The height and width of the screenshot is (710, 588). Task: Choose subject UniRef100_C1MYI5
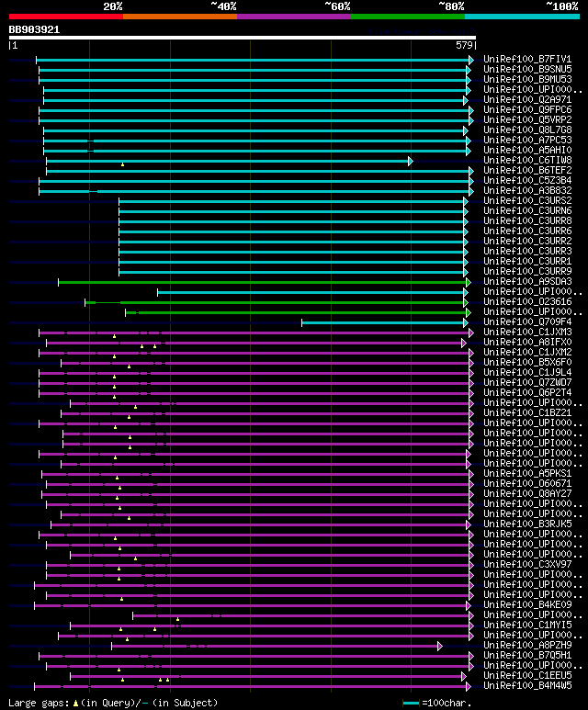pyautogui.click(x=527, y=625)
